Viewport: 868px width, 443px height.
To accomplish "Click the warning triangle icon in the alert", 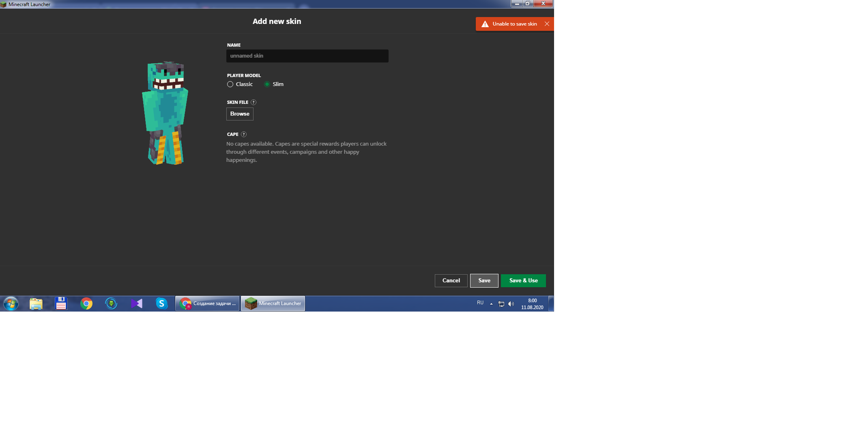I will [x=485, y=24].
